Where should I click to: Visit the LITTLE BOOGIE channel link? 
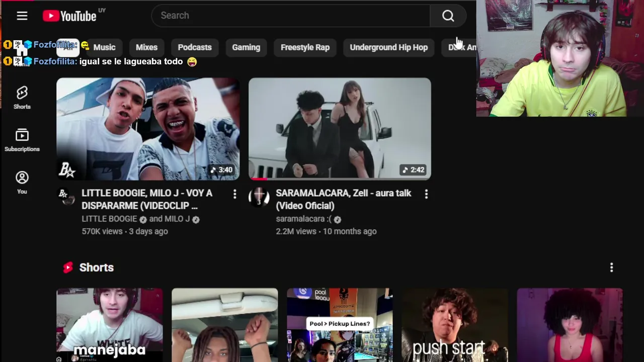pyautogui.click(x=109, y=219)
